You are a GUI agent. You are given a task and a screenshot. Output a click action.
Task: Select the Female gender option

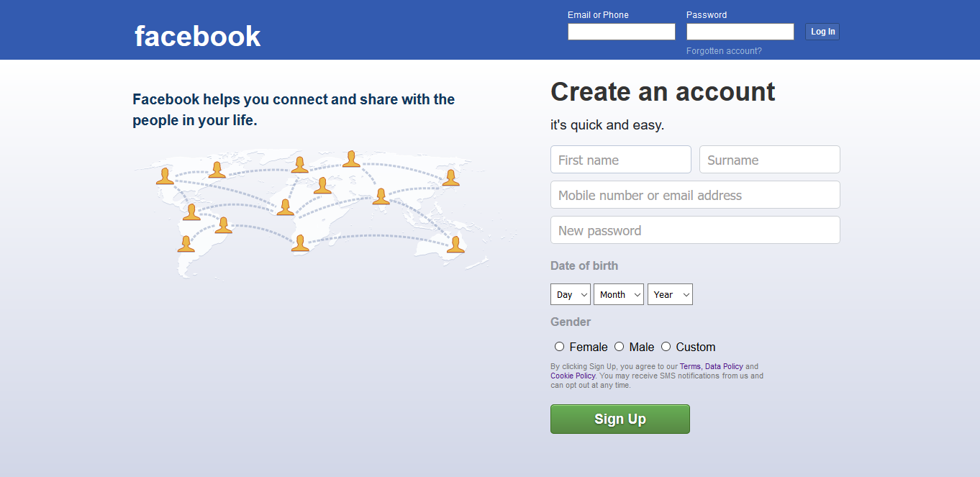[x=559, y=347]
